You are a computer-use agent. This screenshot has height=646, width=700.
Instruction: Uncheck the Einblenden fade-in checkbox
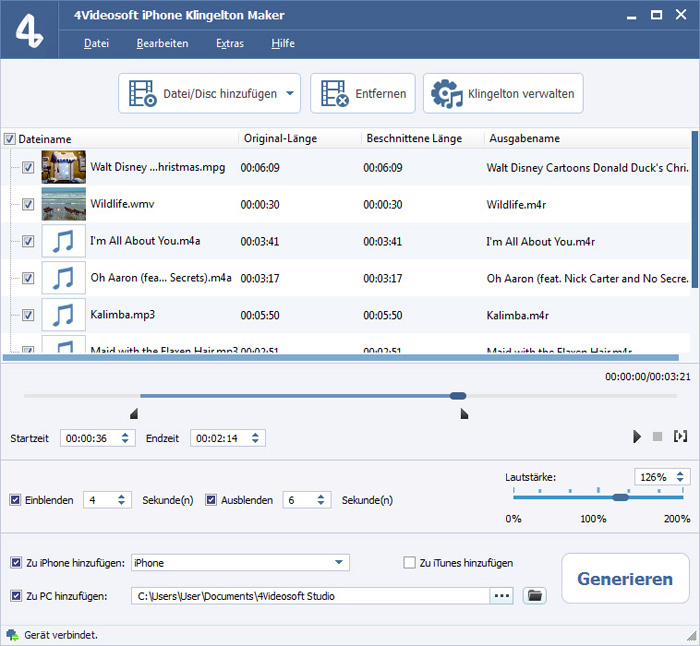[x=15, y=500]
